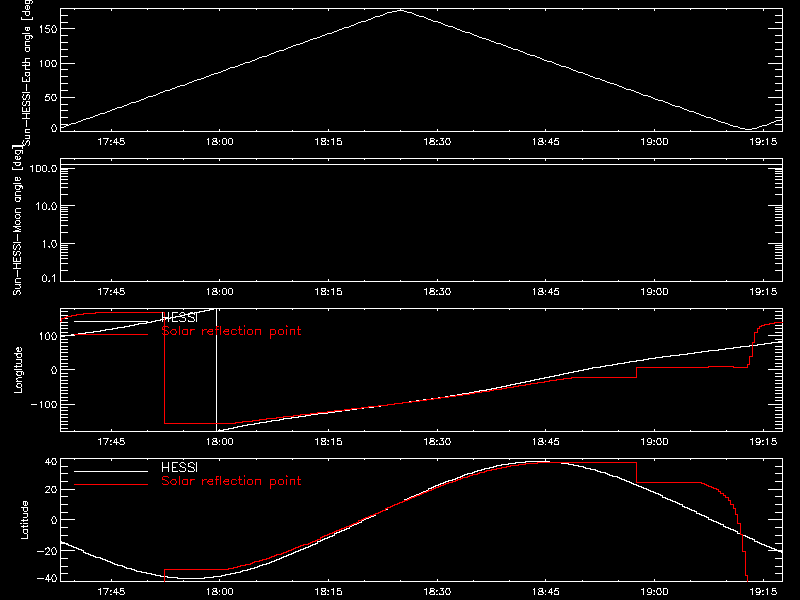Click 18:15 label under Latitude plot
Screen dimensions: 800x600
click(329, 591)
